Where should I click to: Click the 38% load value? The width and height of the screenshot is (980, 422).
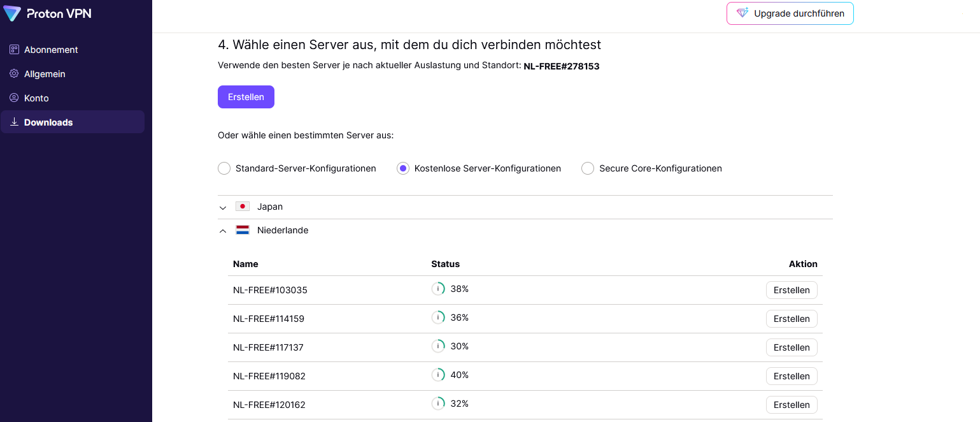[460, 289]
